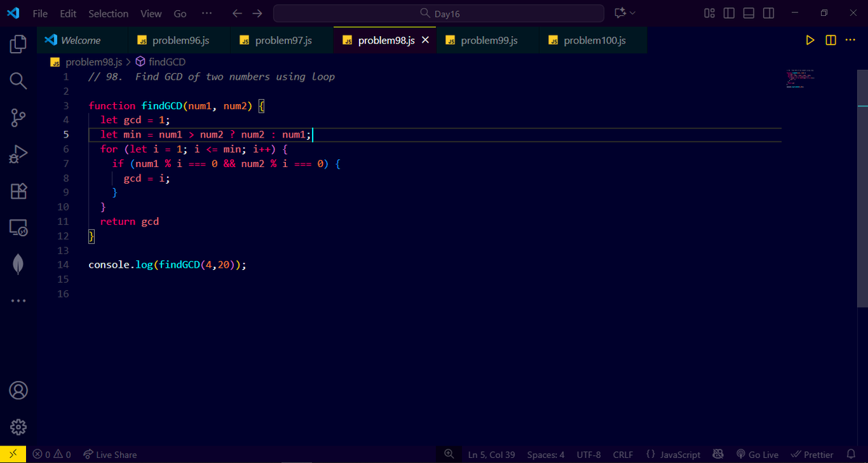Screen dimensions: 868x463
Task: Click the Run Code play icon
Action: coord(810,41)
